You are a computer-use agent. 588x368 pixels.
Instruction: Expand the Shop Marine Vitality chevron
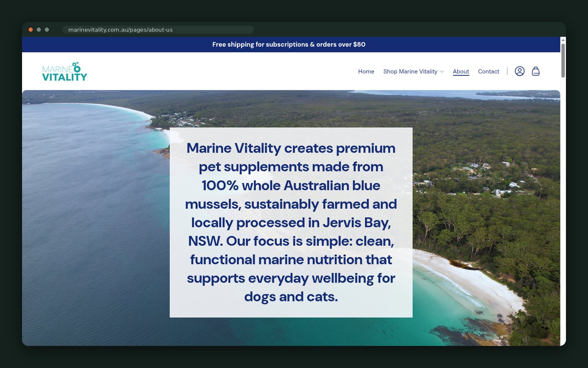pos(442,72)
